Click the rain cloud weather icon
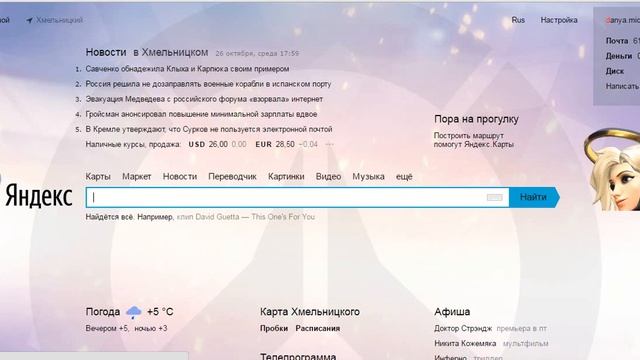 [x=133, y=313]
